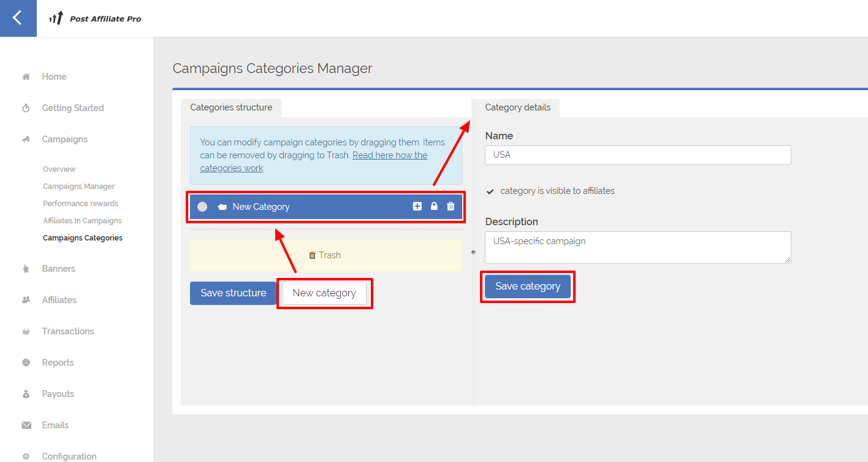Viewport: 868px width, 462px height.
Task: Open Home in the sidebar
Action: coord(55,77)
